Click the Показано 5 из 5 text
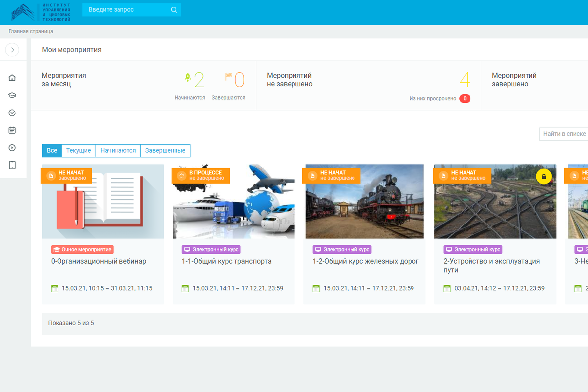 [71, 323]
